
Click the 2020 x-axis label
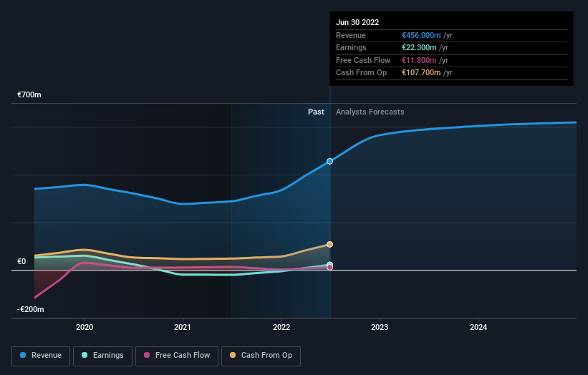(x=85, y=327)
